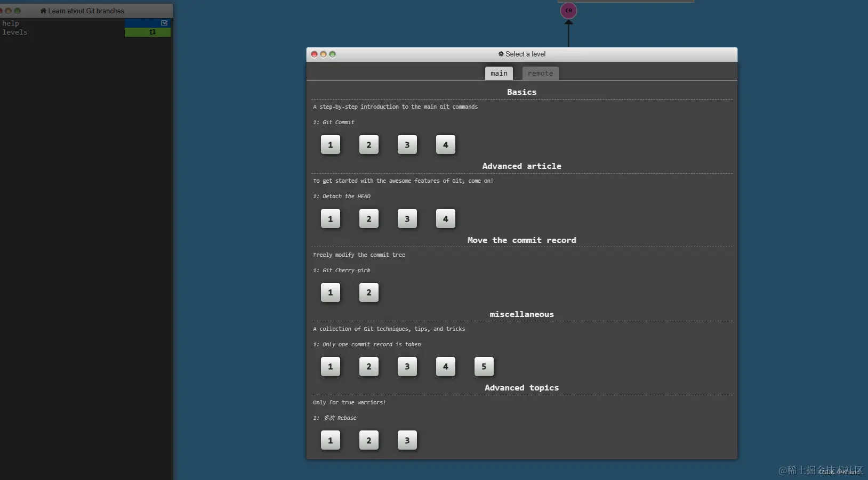This screenshot has width=868, height=480.
Task: Click the home icon in Learn about Git branches
Action: 43,11
